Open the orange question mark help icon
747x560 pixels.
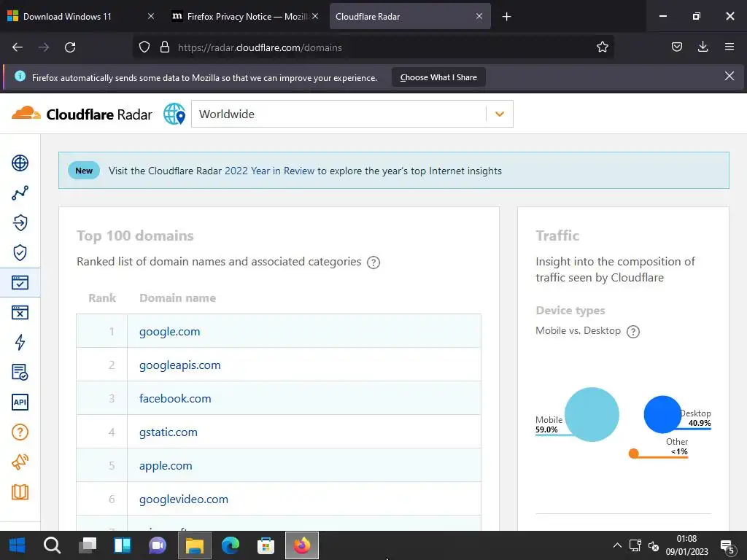coord(20,432)
